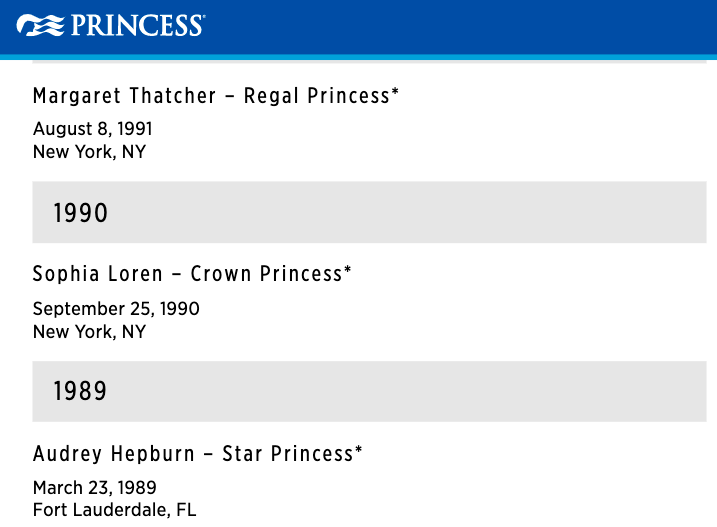Collapse the 1989 year section bar
The width and height of the screenshot is (717, 527).
[369, 391]
